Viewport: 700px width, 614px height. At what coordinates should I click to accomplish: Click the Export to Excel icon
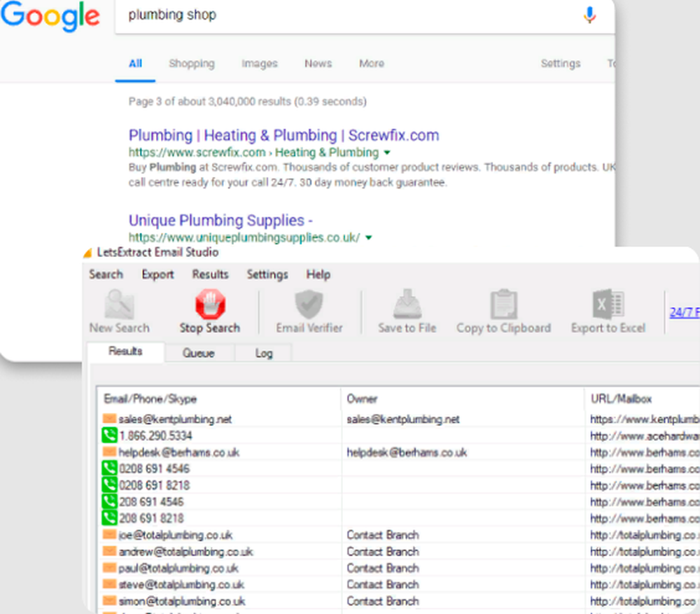(x=608, y=304)
